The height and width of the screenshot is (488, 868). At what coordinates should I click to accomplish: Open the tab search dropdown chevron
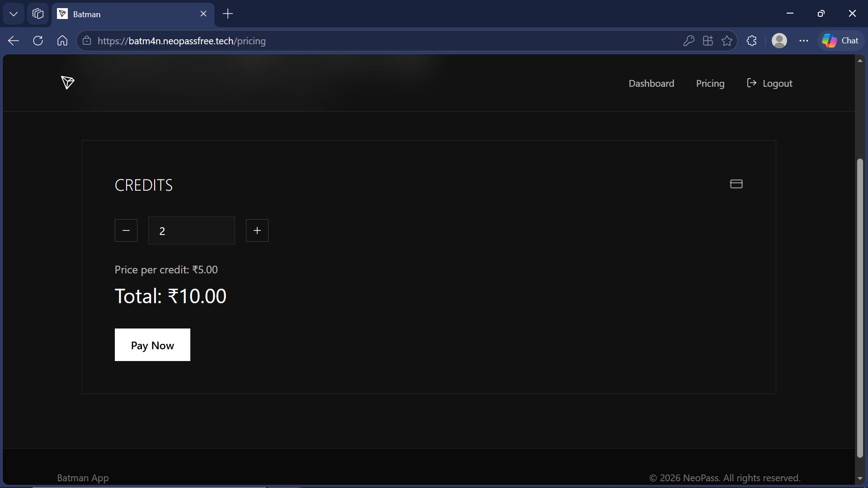coord(13,14)
